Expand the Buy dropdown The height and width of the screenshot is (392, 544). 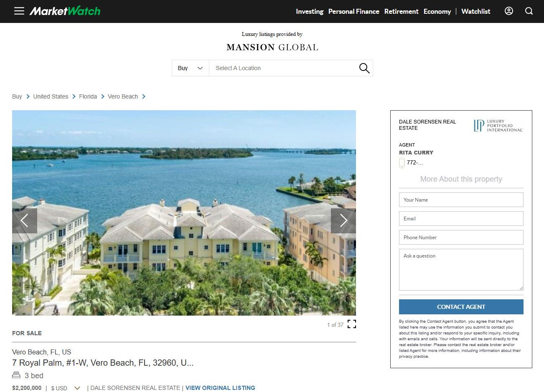191,68
